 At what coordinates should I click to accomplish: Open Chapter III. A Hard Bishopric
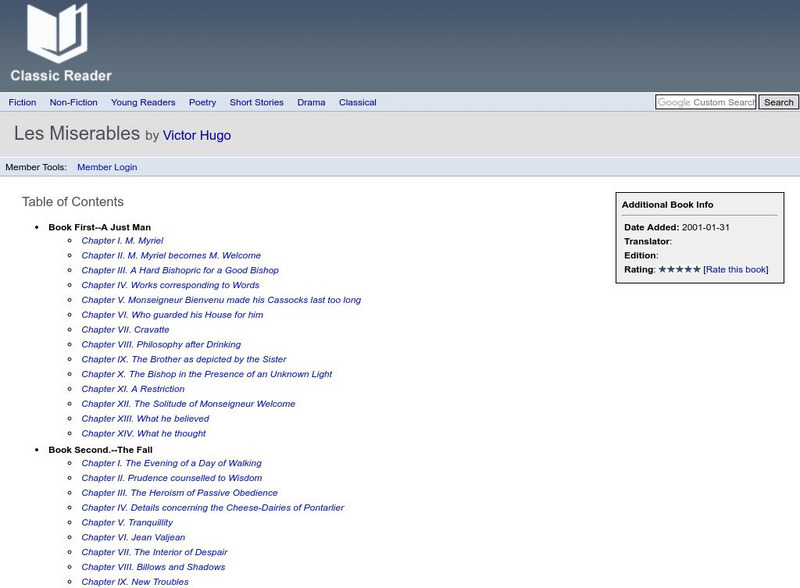[x=180, y=270]
